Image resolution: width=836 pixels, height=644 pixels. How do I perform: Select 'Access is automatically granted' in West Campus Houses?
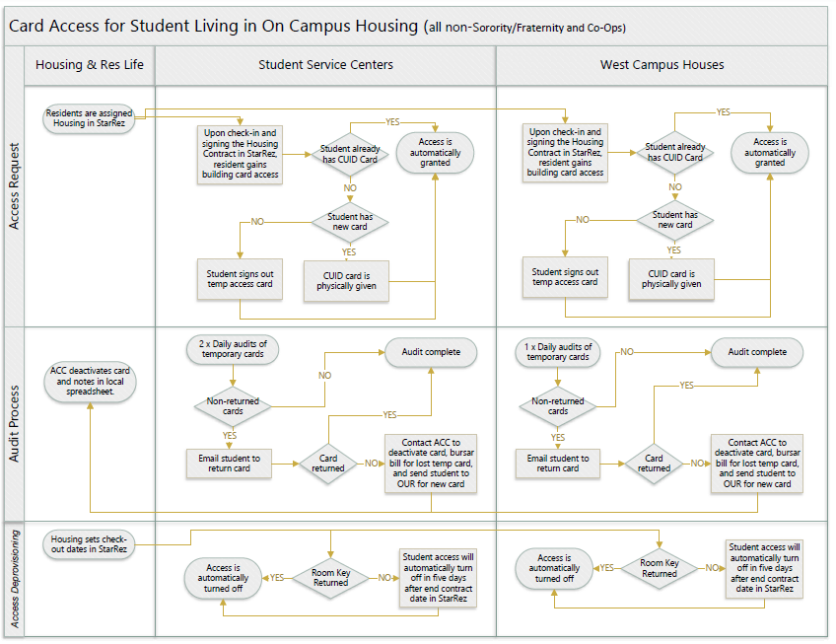769,153
